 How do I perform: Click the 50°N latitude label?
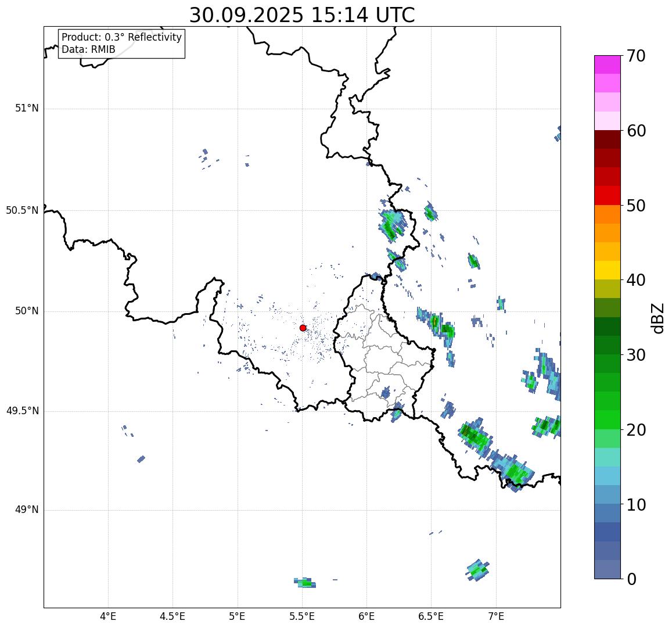(x=27, y=311)
